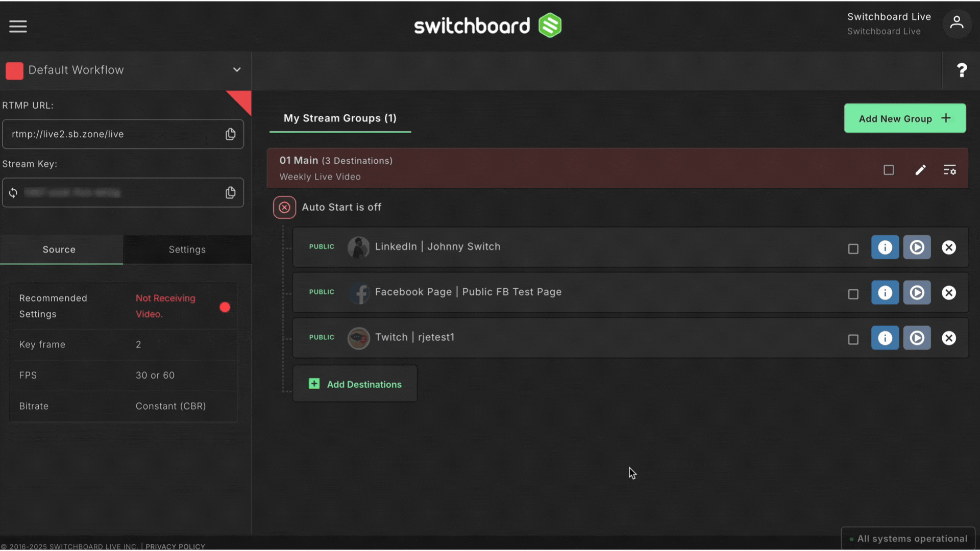Click PUBLIC label on Twitch row
The height and width of the screenshot is (551, 980).
coord(322,338)
